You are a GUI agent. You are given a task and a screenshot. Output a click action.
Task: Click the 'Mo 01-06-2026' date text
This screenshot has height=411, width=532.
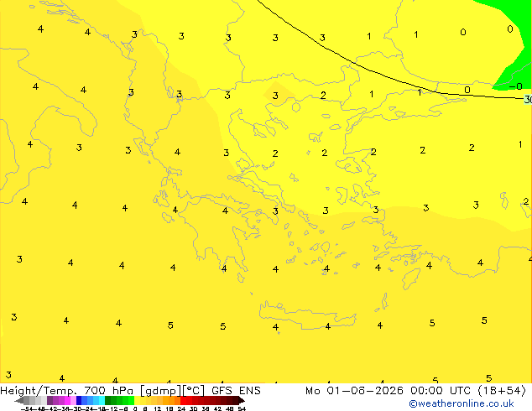[355, 391]
